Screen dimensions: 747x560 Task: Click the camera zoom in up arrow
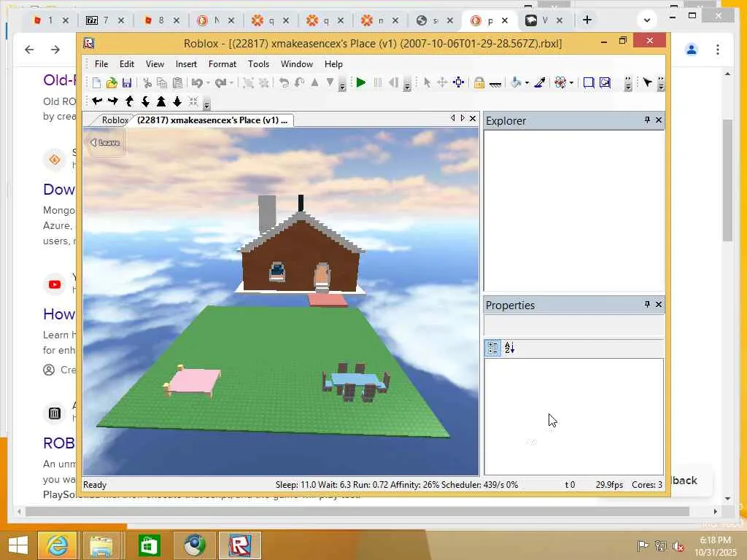click(161, 101)
